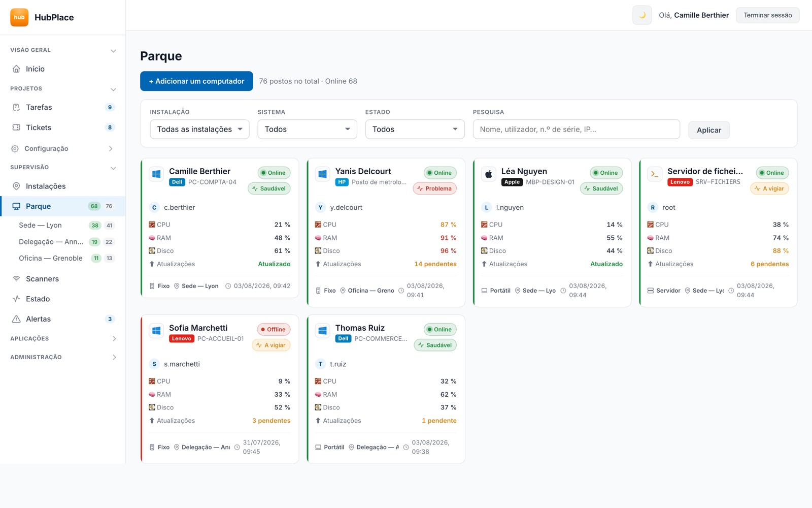Click Apple tag on Léa Nguyen card
Image resolution: width=812 pixels, height=508 pixels.
point(512,182)
